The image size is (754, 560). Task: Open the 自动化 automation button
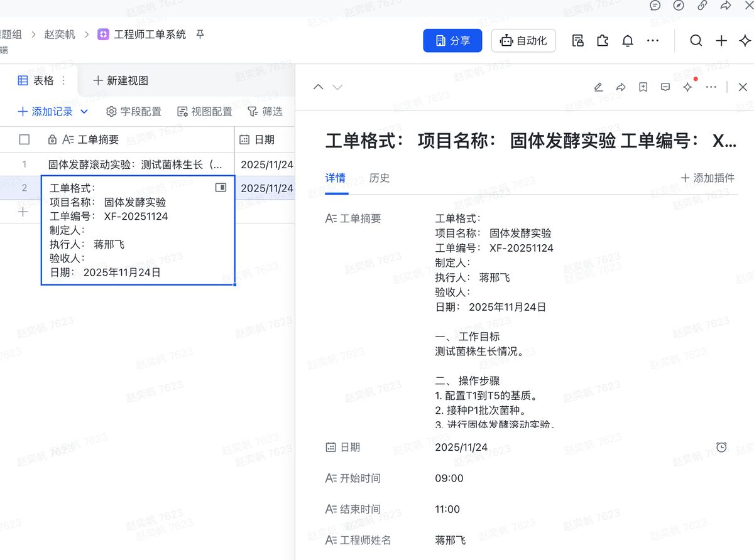coord(523,41)
